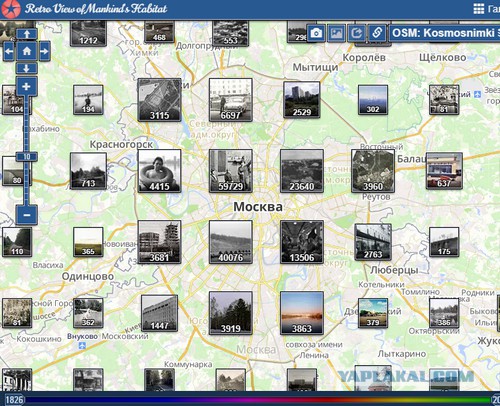This screenshot has width=500, height=406.
Task: Reset map to home position
Action: tap(27, 51)
